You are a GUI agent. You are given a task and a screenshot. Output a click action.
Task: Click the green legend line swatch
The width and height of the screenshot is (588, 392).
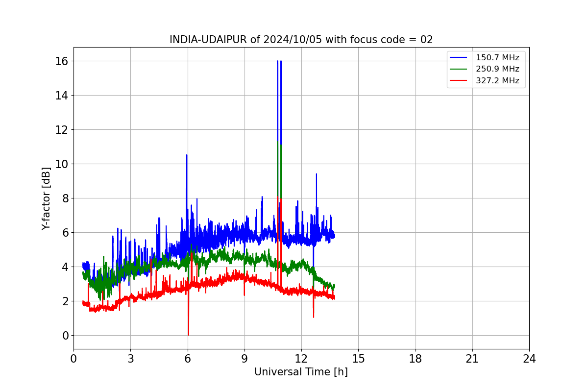coord(459,69)
